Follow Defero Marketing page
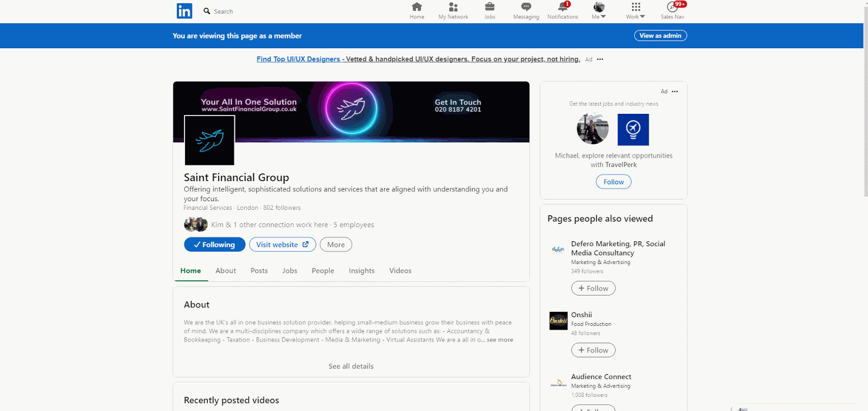The image size is (868, 411). tap(593, 288)
